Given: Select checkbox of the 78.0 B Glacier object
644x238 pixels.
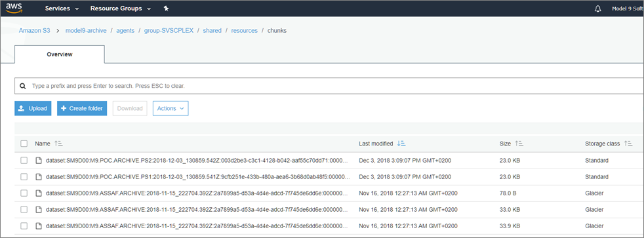Looking at the screenshot, I should (24, 193).
